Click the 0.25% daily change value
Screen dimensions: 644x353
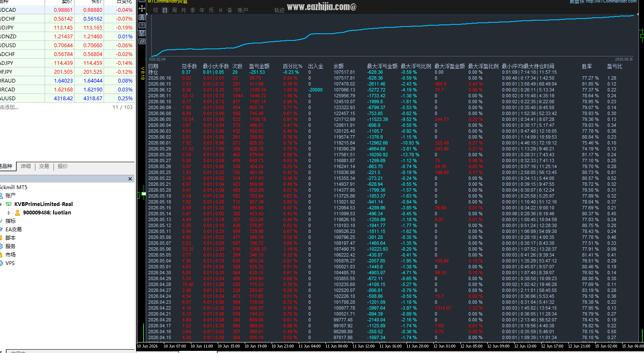(126, 98)
